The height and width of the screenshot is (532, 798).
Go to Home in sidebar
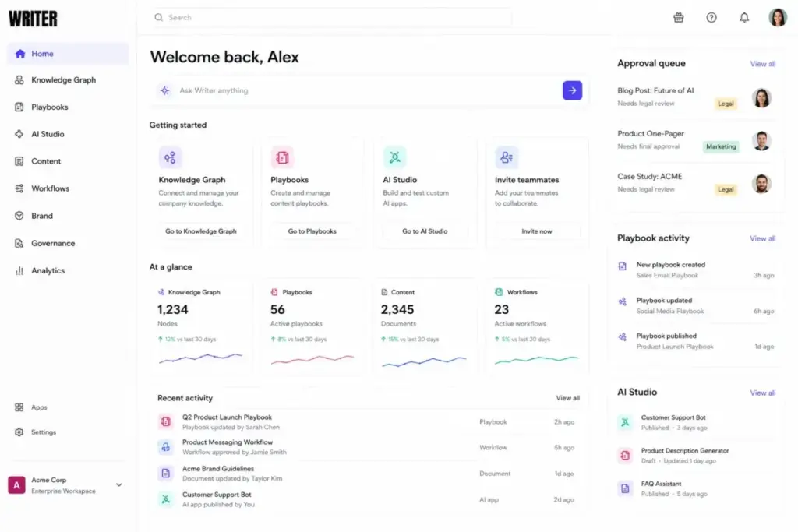[68, 54]
